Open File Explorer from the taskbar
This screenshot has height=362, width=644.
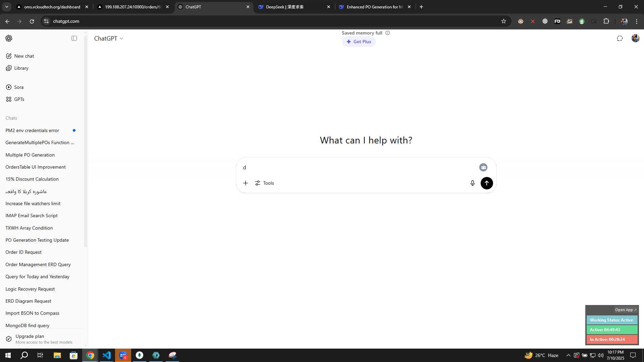tap(57, 355)
